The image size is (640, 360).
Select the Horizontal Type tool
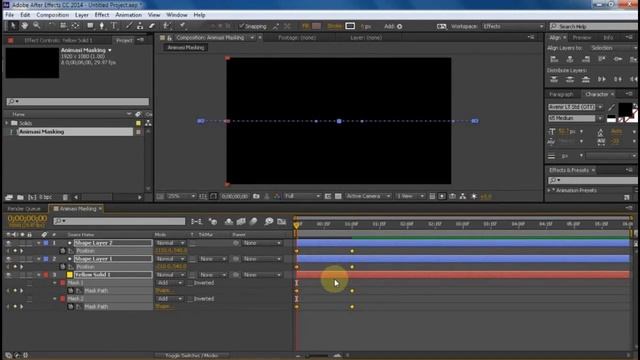[114, 26]
